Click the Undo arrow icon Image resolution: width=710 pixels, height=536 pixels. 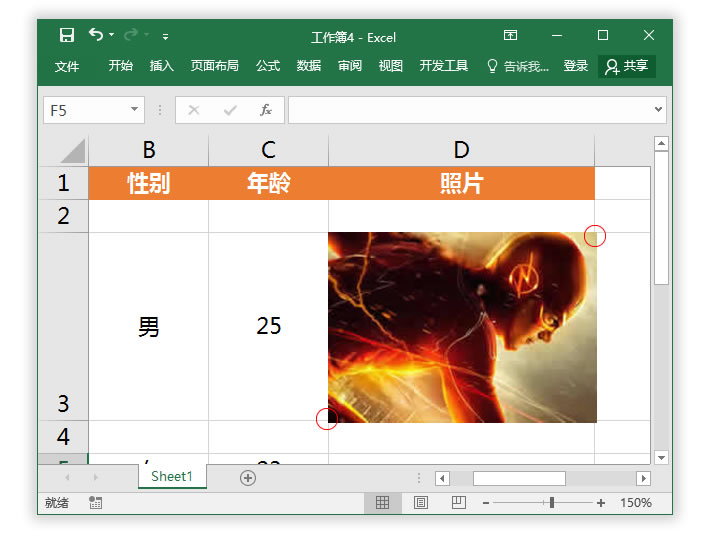pyautogui.click(x=96, y=35)
